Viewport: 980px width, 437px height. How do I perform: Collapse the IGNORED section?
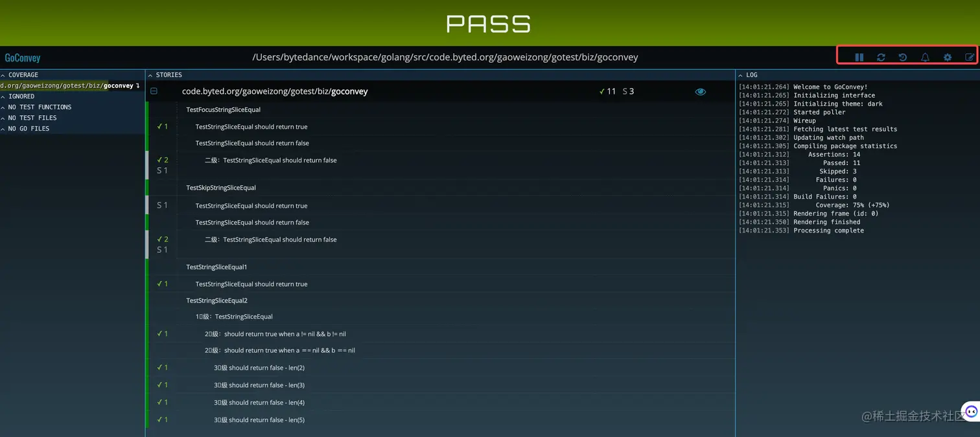coord(73,96)
